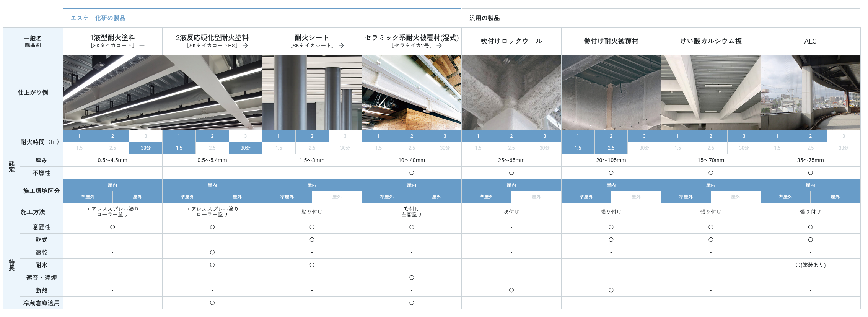Screen dimensions: 868x317
Task: Click the 巻付け耐火被覆材 example photo
Action: pyautogui.click(x=611, y=93)
